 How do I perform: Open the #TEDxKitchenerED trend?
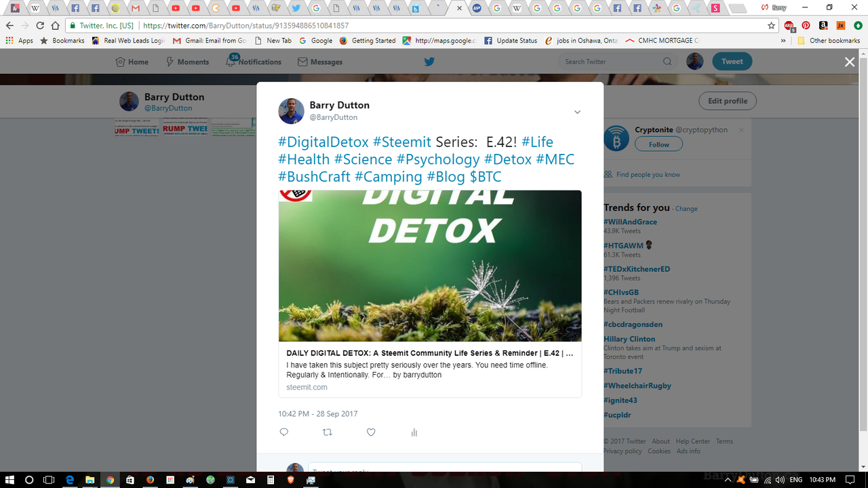pyautogui.click(x=637, y=269)
